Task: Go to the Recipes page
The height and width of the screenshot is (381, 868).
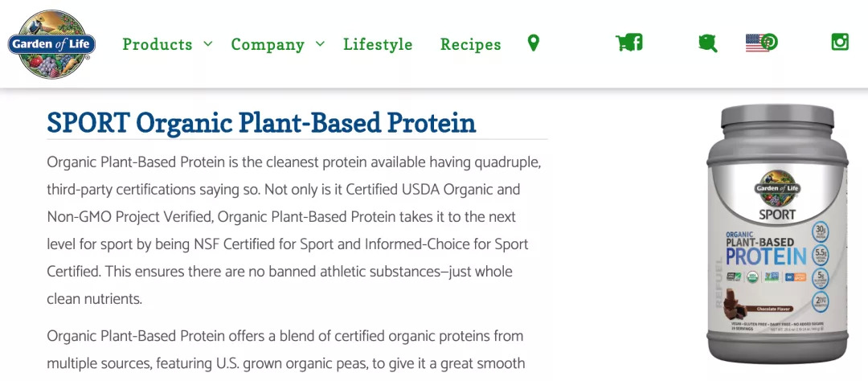Action: point(470,44)
